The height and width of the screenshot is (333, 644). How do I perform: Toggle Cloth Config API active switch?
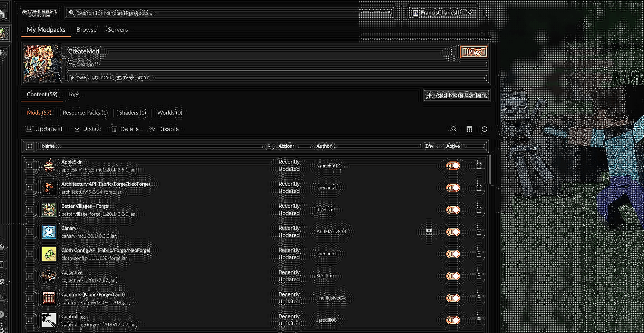(453, 254)
